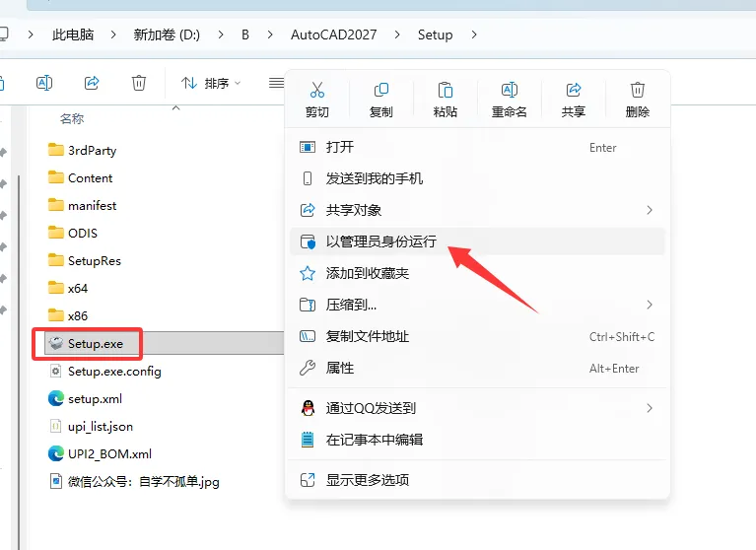Click the view layout lines icon in toolbar
This screenshot has height=550, width=756.
click(276, 83)
